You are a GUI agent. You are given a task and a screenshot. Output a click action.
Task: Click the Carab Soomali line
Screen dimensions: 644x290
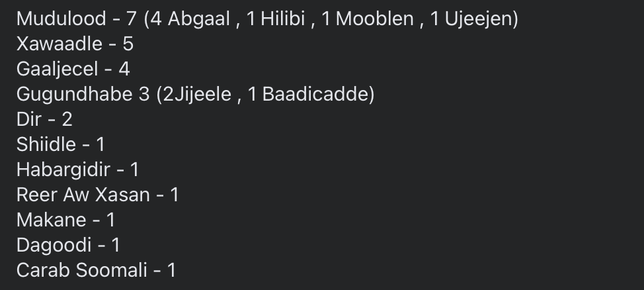[x=96, y=271]
